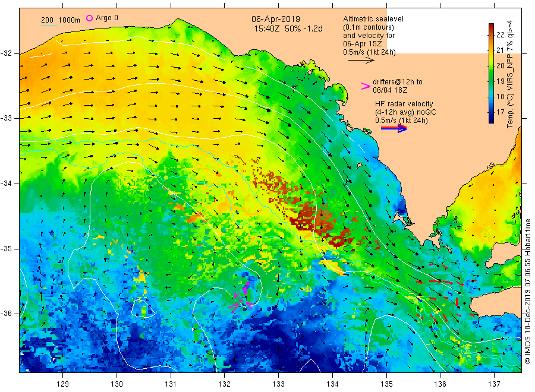Screen dimensions: 535x392
Task: Click the '15:40Z 50% -1.2d' text
Action: point(288,29)
